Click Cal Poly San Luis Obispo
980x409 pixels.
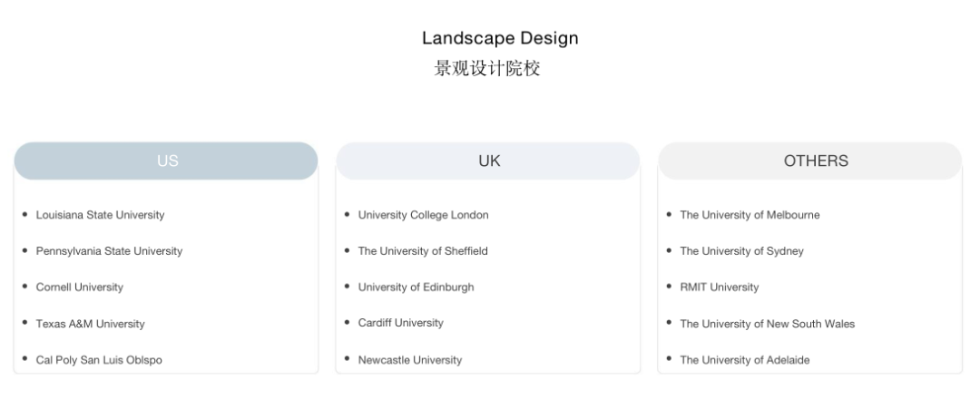(99, 360)
